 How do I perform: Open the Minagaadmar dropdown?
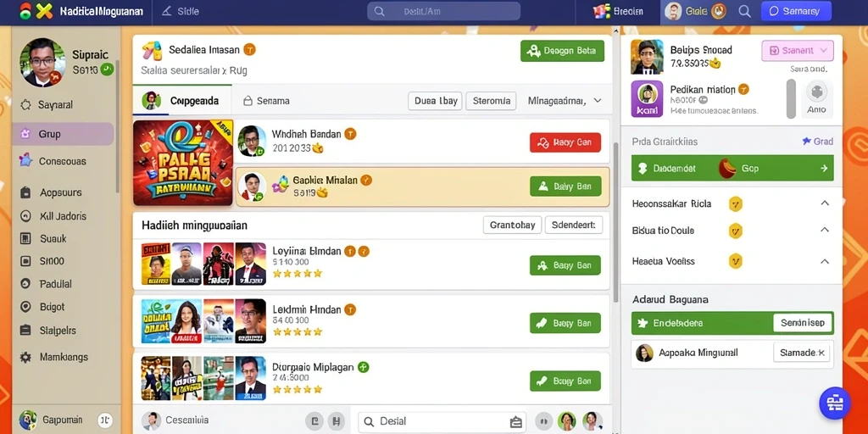(x=565, y=101)
